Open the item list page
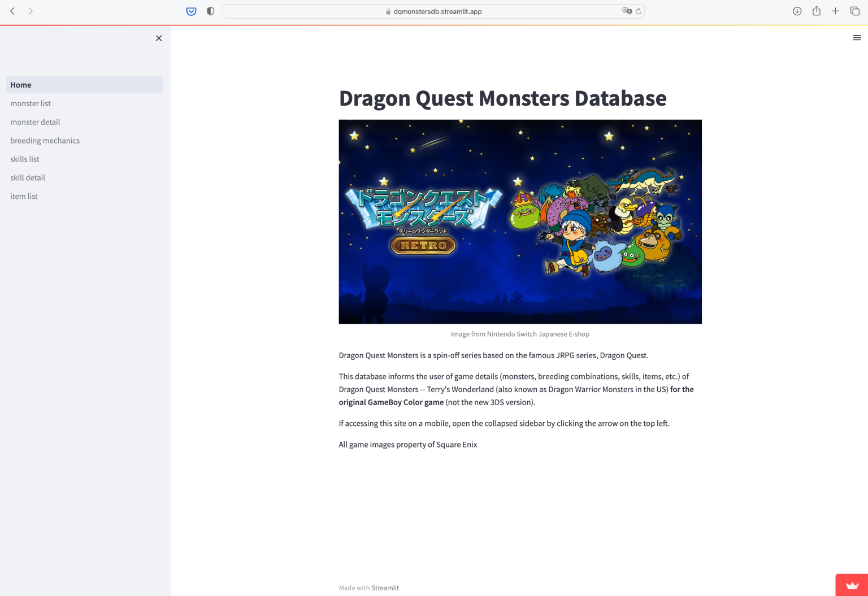The image size is (868, 596). point(24,197)
